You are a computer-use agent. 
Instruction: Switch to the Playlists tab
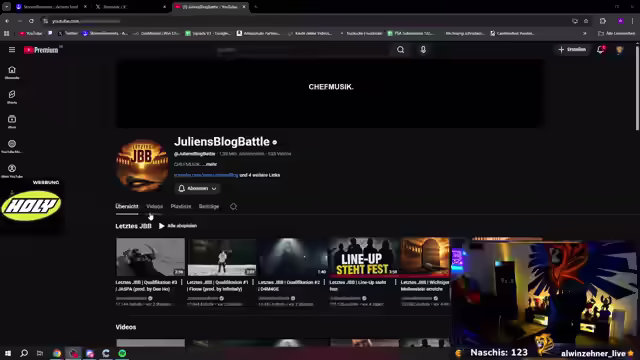pos(181,207)
